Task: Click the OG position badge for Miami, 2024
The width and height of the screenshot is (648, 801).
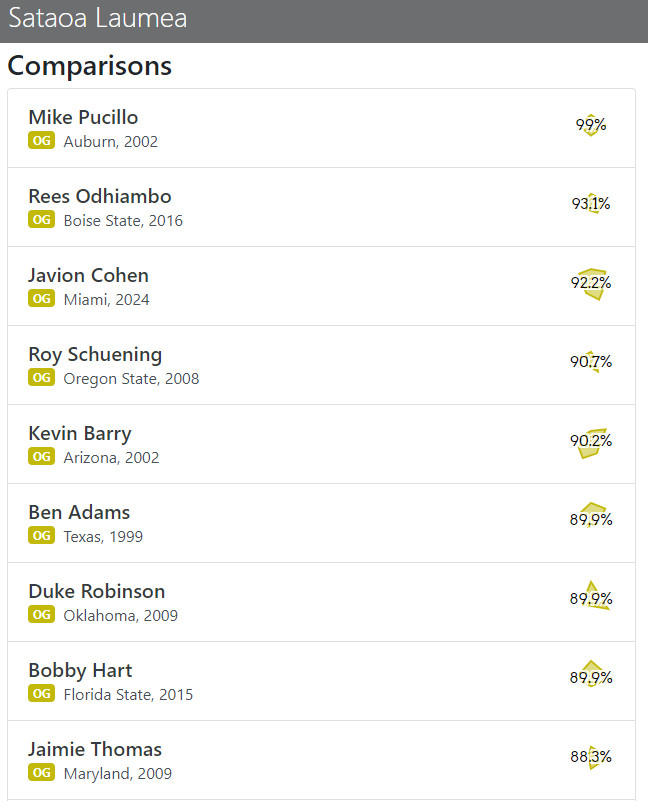Action: pos(41,298)
